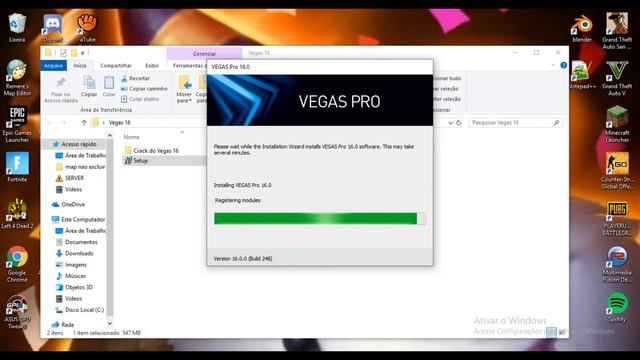Open the Mover para dropdown
The height and width of the screenshot is (360, 640).
184,90
